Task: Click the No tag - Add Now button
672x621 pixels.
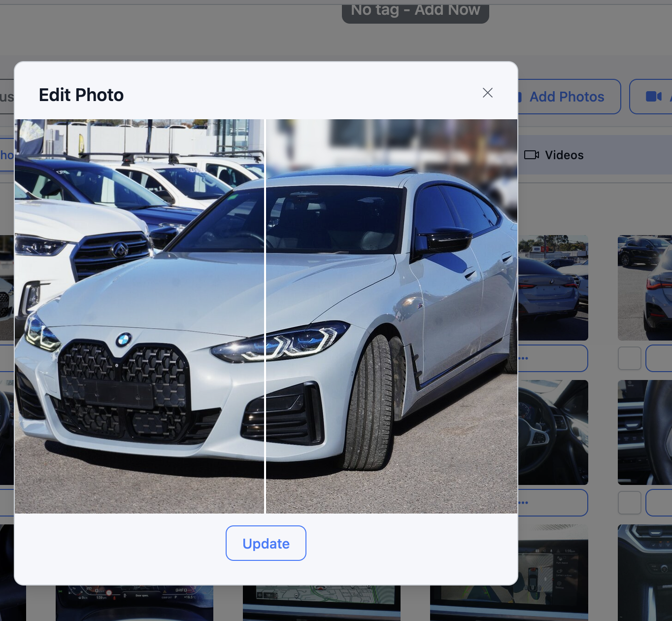Action: pyautogui.click(x=415, y=12)
